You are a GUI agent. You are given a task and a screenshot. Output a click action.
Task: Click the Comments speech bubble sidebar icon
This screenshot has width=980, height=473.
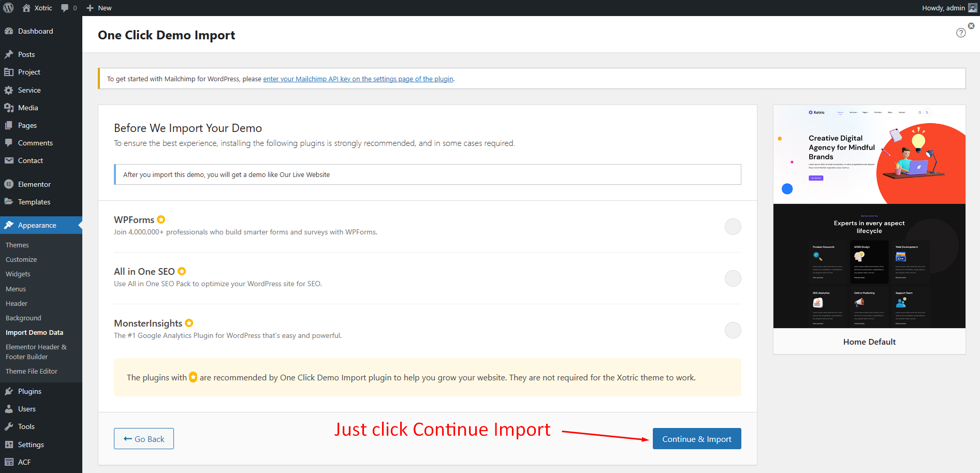click(9, 143)
